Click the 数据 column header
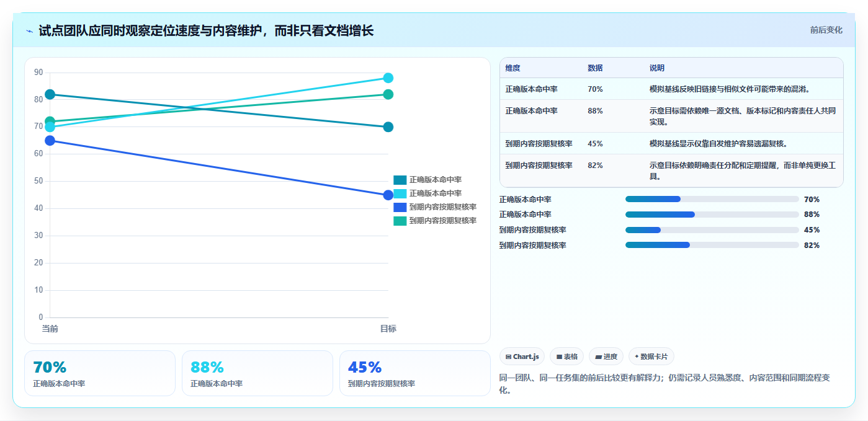The image size is (868, 421). (595, 68)
